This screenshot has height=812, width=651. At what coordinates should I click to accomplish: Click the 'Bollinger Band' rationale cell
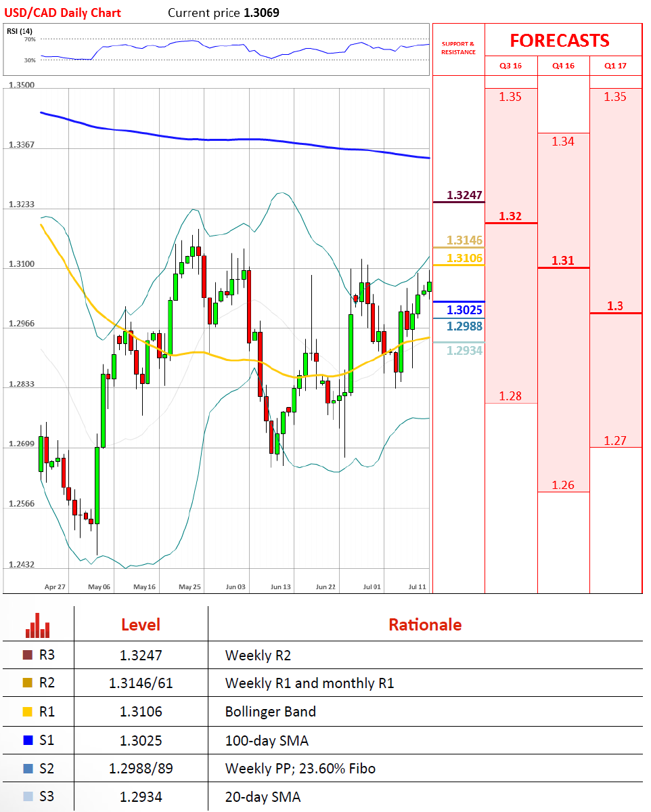[x=271, y=712]
